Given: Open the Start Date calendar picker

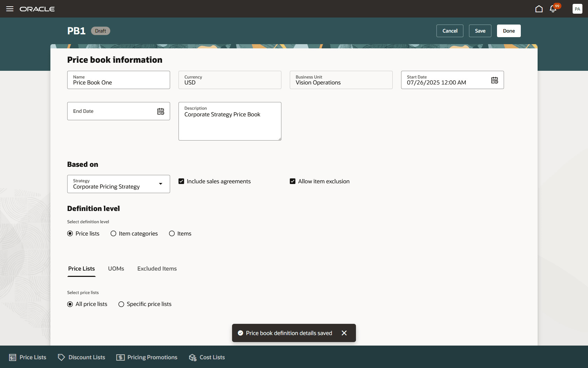Looking at the screenshot, I should click(495, 80).
